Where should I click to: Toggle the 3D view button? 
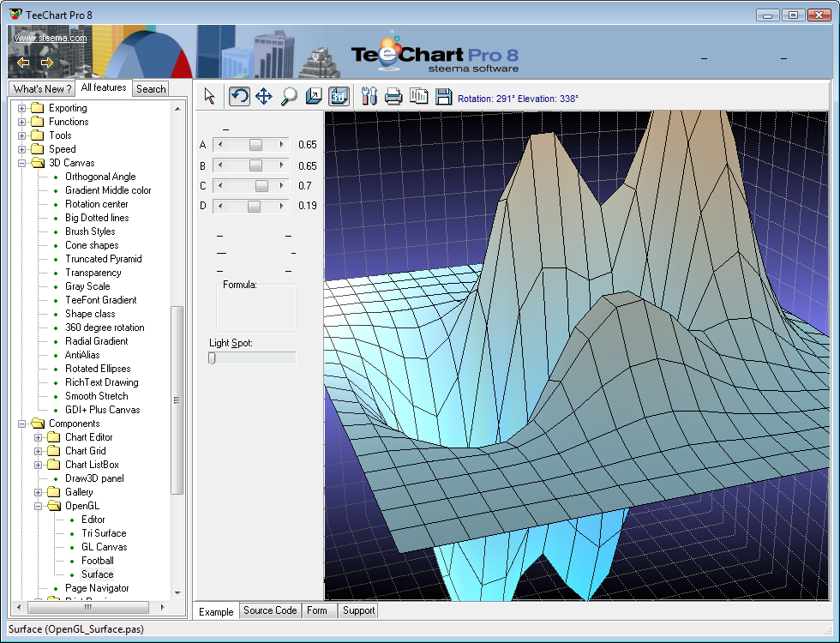click(339, 97)
